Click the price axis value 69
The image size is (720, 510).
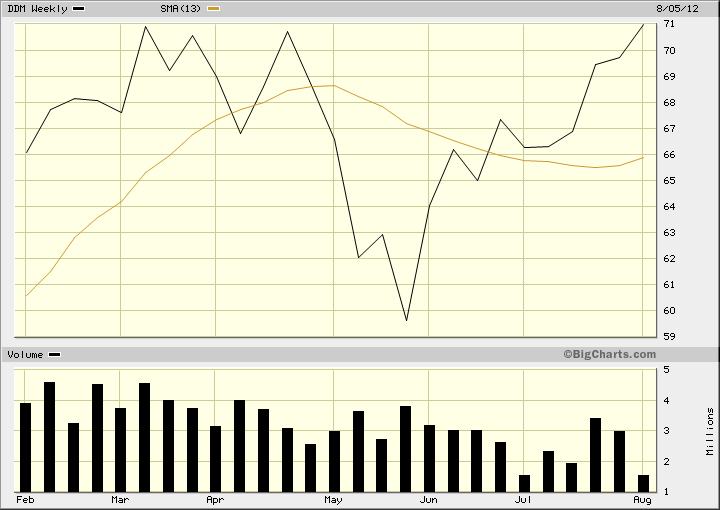tap(669, 77)
